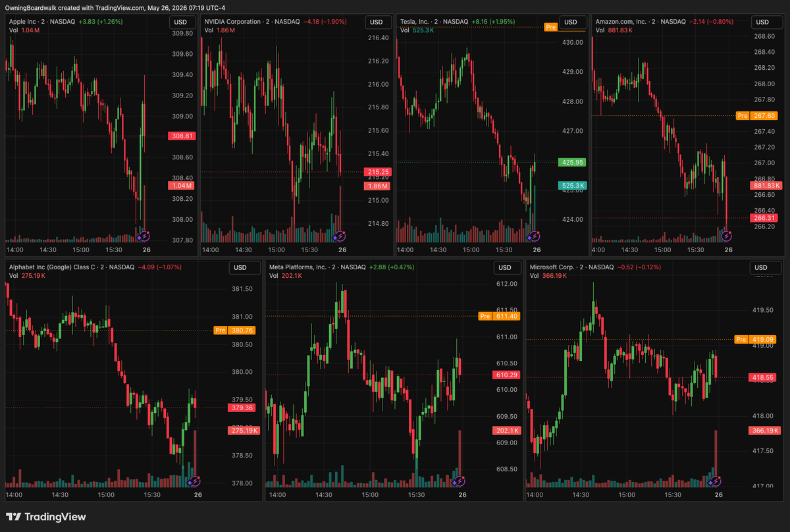Click the Vol 1.86M legend on NVIDIA chart
The width and height of the screenshot is (790, 532).
tap(221, 30)
